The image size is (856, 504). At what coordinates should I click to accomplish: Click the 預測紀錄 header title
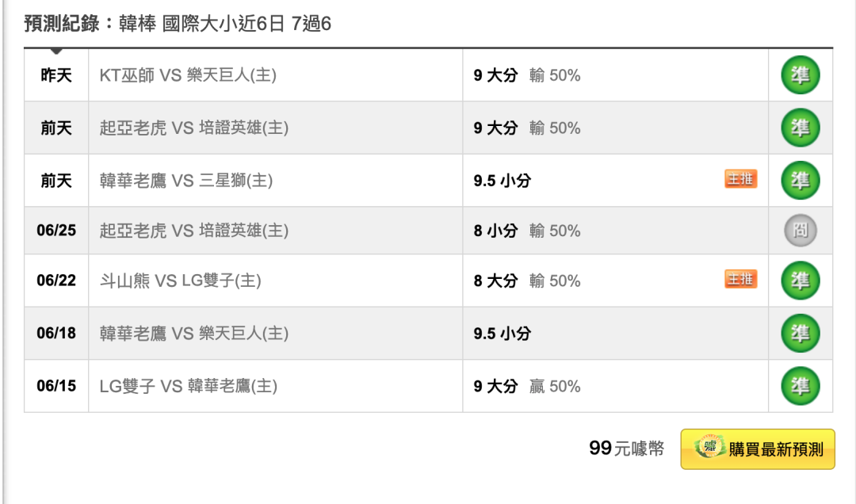[x=178, y=24]
